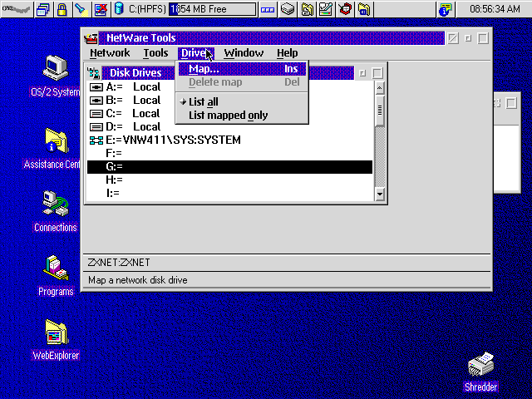Select the H:= drive row
Viewport: 532px width, 399px height.
click(229, 180)
